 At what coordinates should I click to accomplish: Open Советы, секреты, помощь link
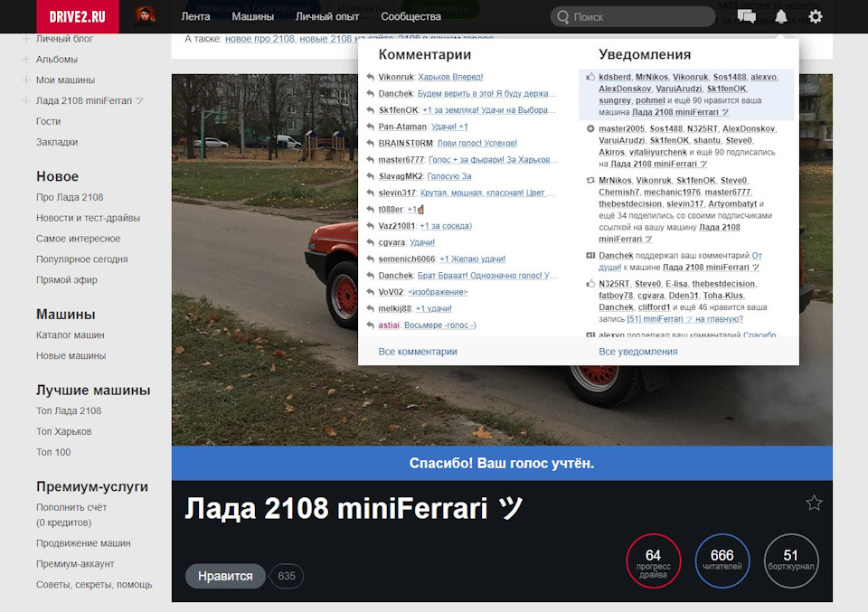tap(94, 584)
